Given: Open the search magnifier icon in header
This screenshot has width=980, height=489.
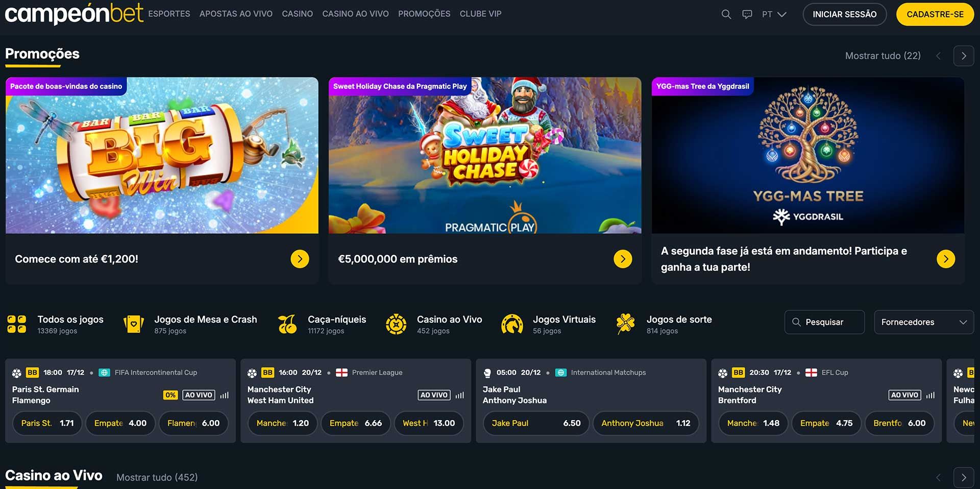Looking at the screenshot, I should coord(726,14).
